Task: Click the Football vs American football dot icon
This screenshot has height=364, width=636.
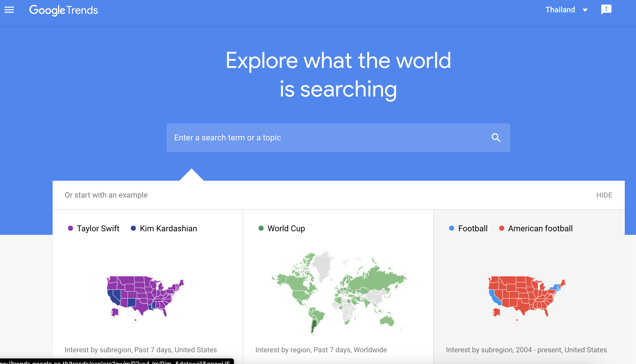Action: tap(451, 228)
